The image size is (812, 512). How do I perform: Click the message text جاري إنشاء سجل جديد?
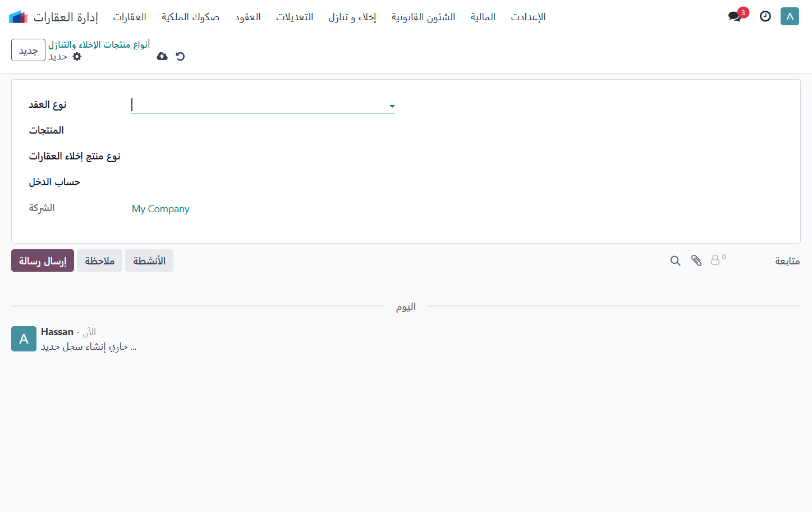tap(89, 346)
